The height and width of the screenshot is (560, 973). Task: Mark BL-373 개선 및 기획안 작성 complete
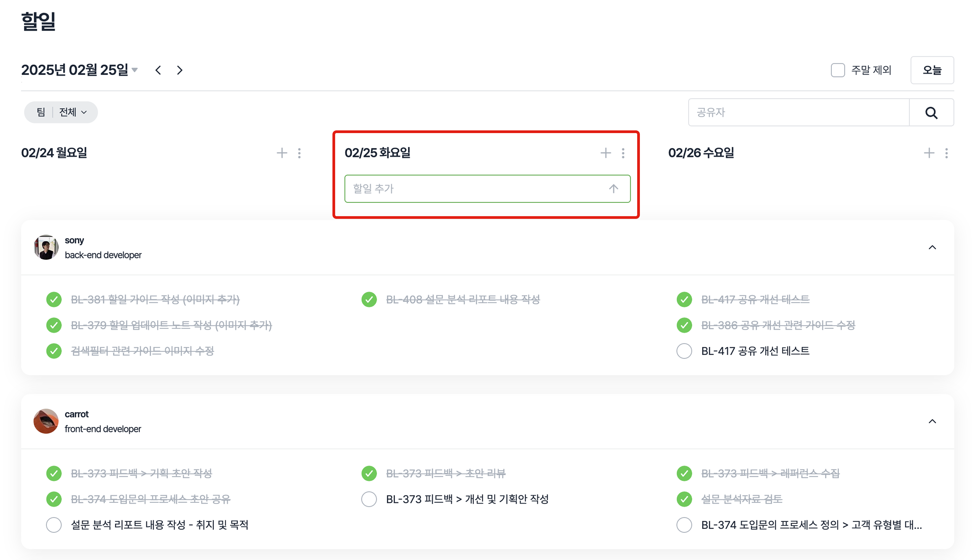point(369,499)
